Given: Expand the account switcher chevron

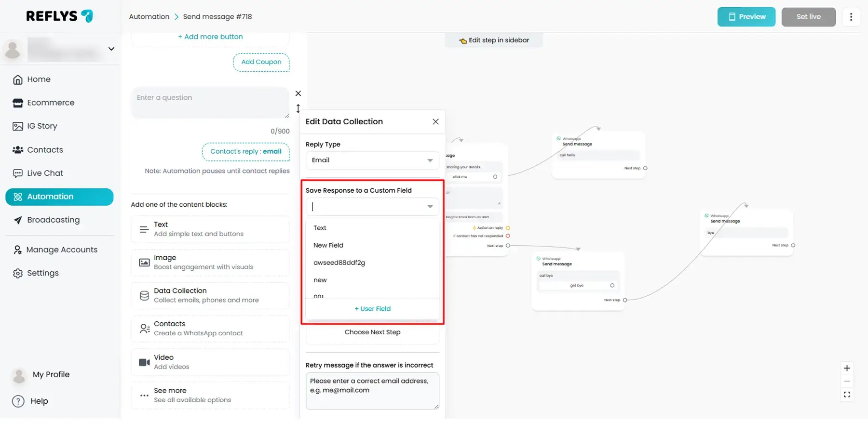Looking at the screenshot, I should click(x=111, y=49).
